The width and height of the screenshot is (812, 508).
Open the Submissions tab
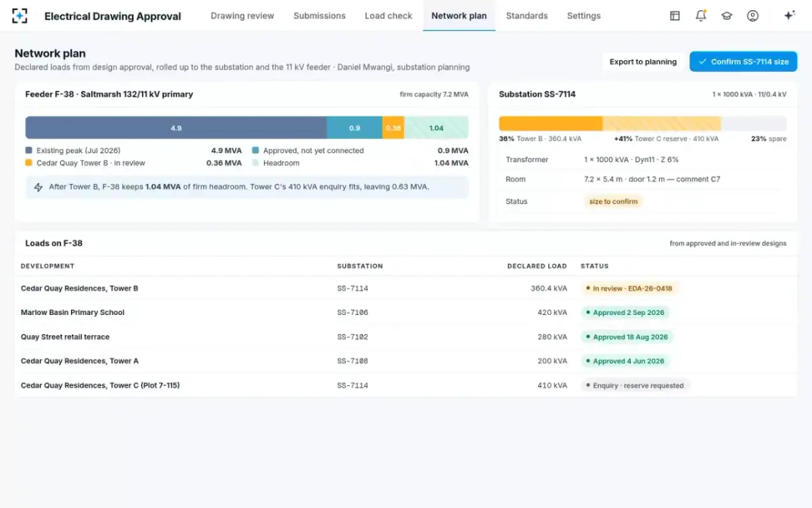319,16
